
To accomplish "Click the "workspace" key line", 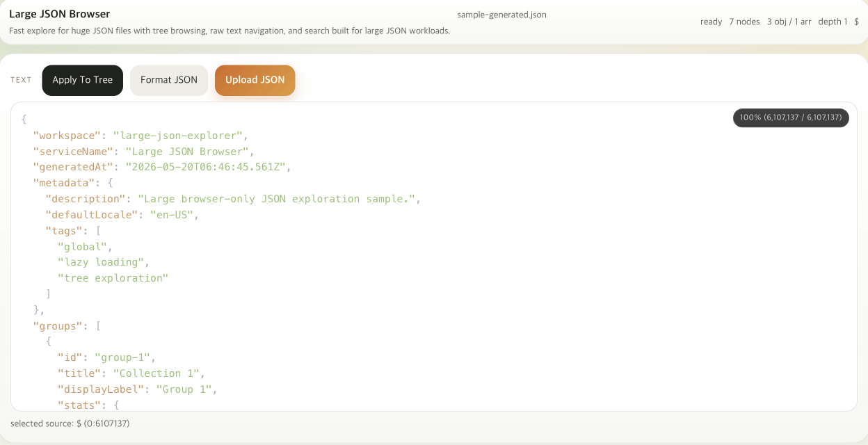I will coord(140,136).
